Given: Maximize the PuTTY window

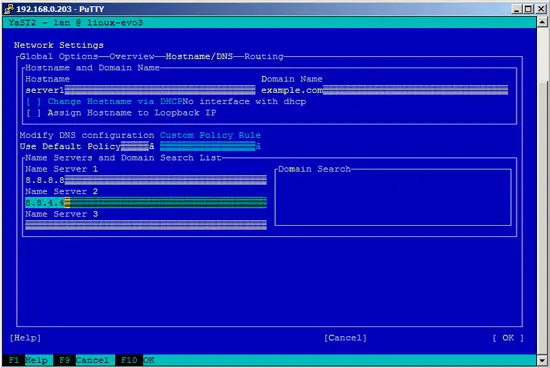Looking at the screenshot, I should (528, 9).
